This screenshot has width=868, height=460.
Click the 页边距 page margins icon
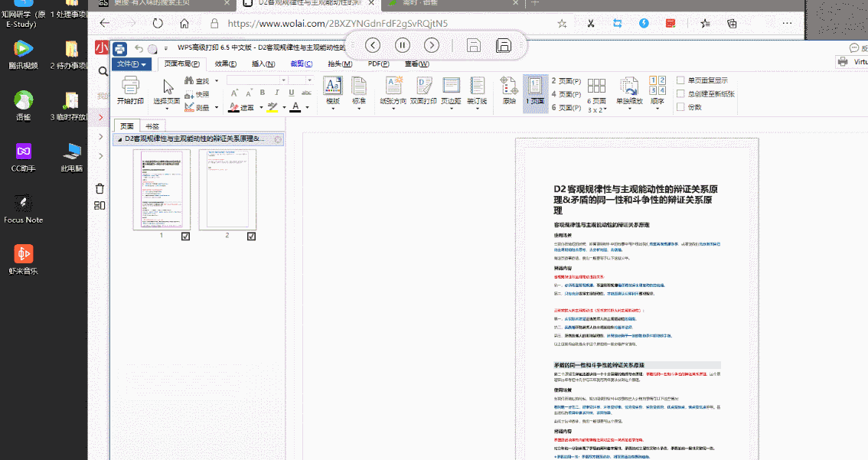tap(451, 86)
